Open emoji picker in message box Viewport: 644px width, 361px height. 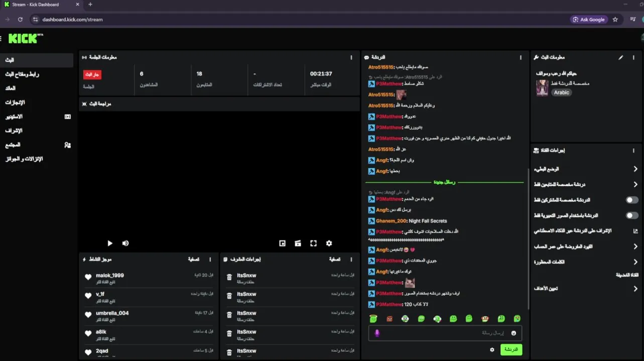pyautogui.click(x=513, y=333)
